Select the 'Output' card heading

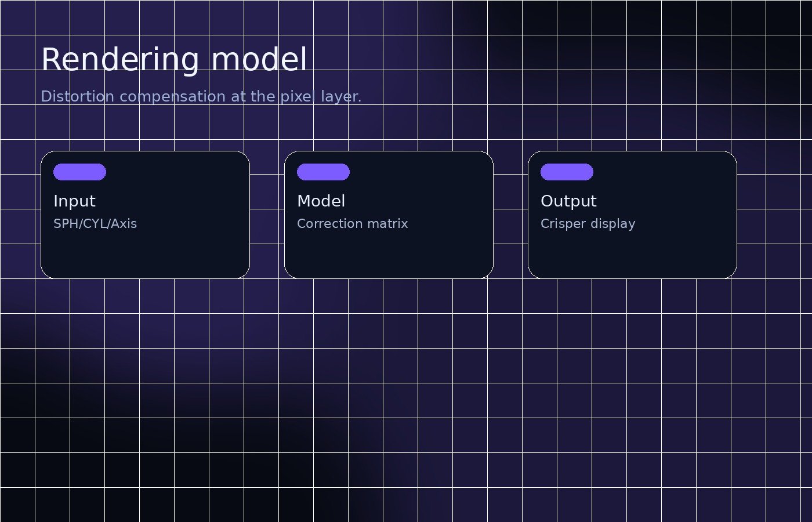coord(569,201)
